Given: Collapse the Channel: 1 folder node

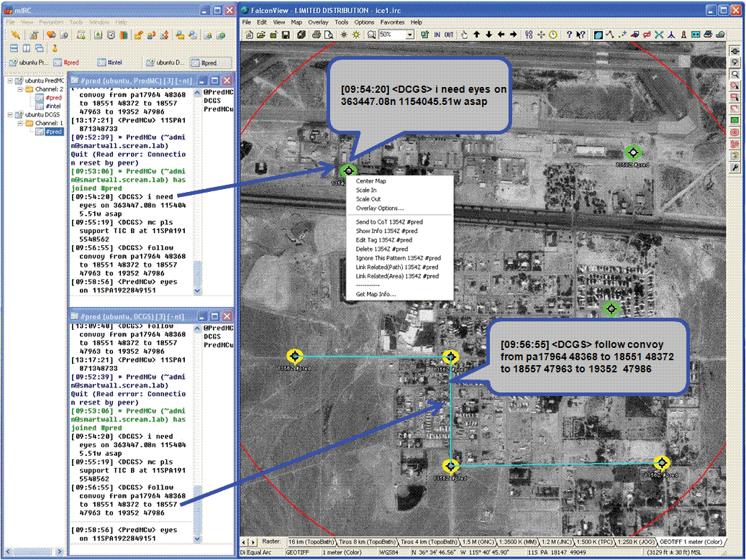Looking at the screenshot, I should pos(20,123).
